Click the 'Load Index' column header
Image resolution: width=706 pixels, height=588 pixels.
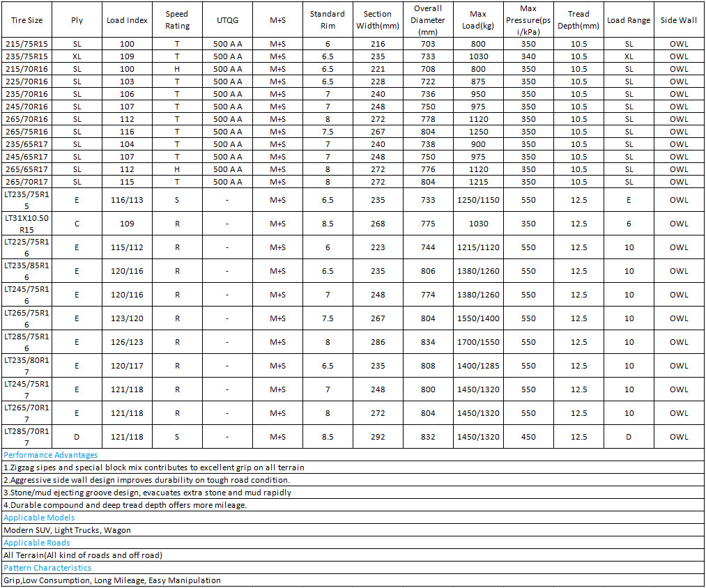click(127, 20)
